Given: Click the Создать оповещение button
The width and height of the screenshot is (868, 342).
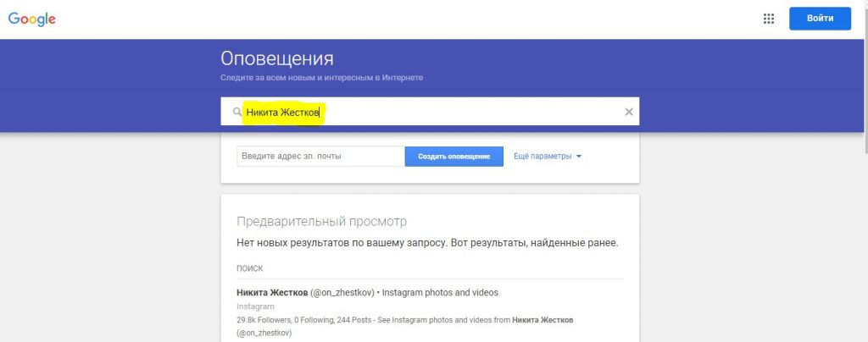Looking at the screenshot, I should (454, 157).
